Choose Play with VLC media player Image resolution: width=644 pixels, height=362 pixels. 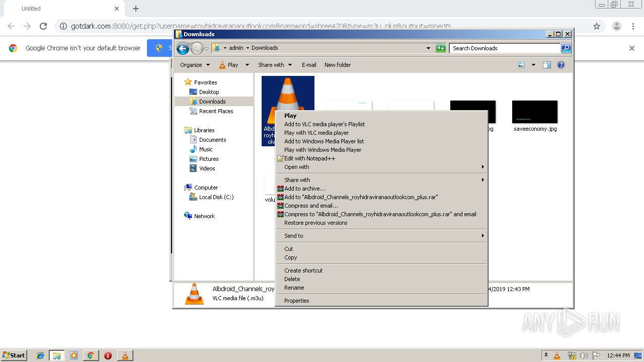381,133
